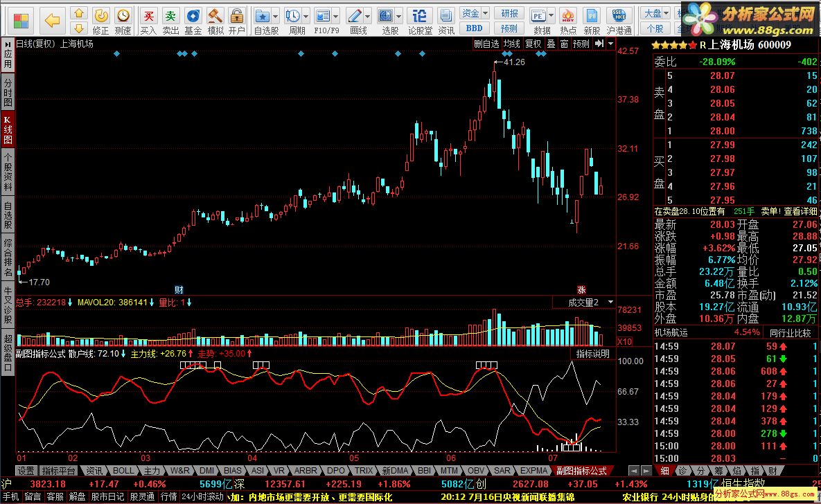Open the 筹 tab in right panel
821x504 pixels.
718,471
